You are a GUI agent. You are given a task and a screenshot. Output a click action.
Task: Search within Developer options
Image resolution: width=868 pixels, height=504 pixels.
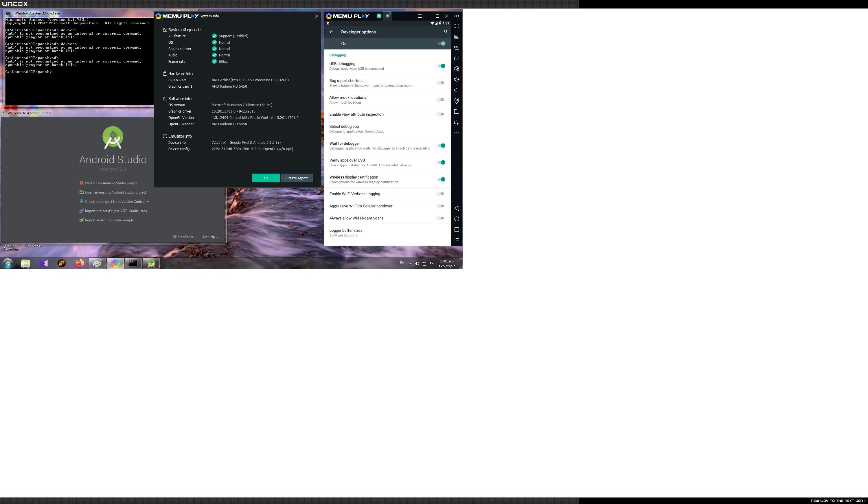(445, 32)
